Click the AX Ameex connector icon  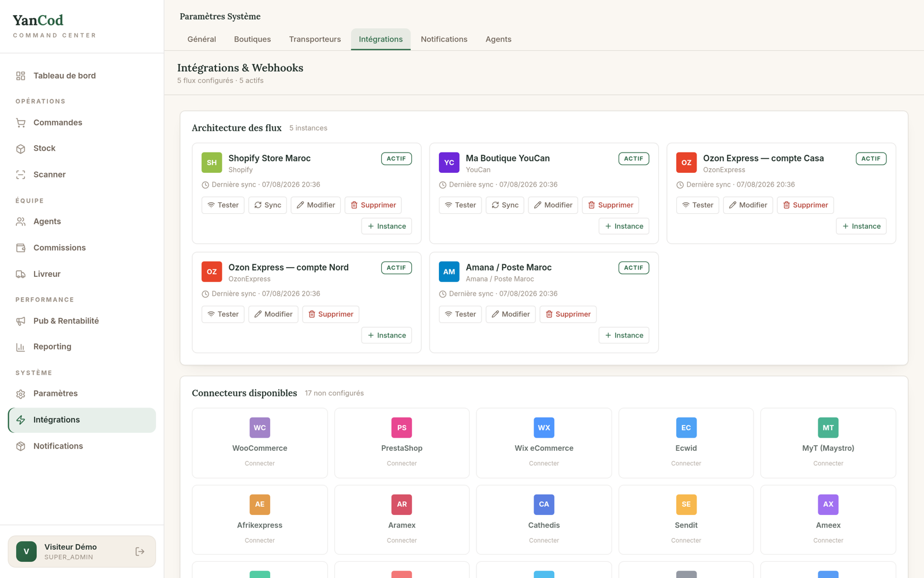[x=828, y=505]
